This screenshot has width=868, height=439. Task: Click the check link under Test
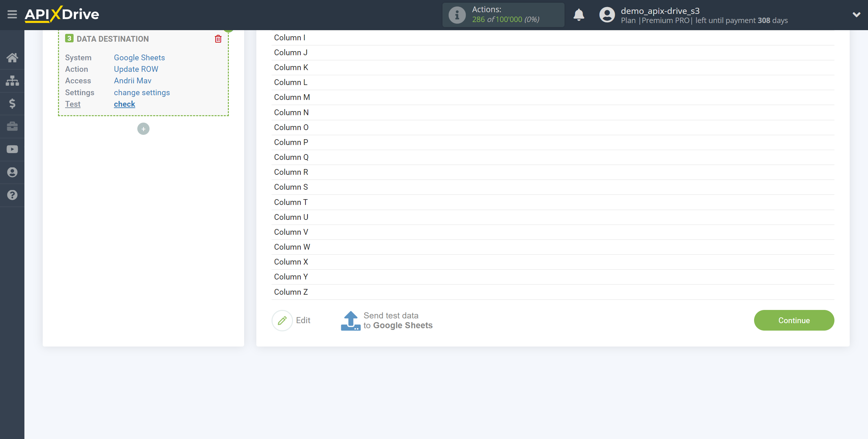pos(124,104)
